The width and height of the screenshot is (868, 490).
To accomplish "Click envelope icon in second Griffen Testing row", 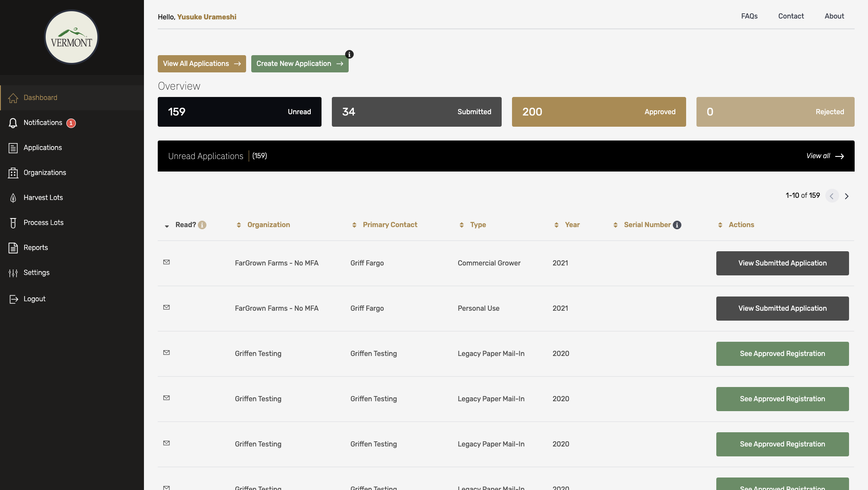I will (166, 398).
